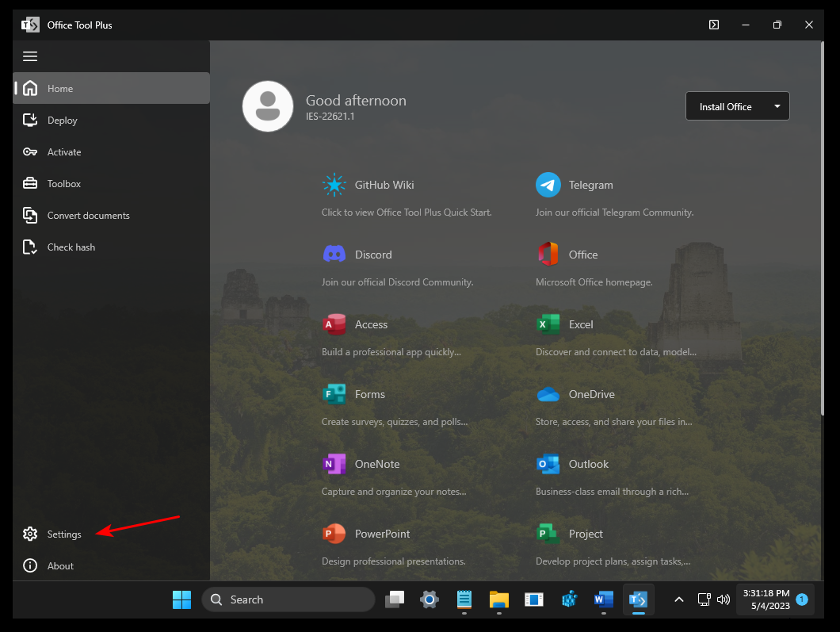Click the Deploy download icon

(x=30, y=120)
